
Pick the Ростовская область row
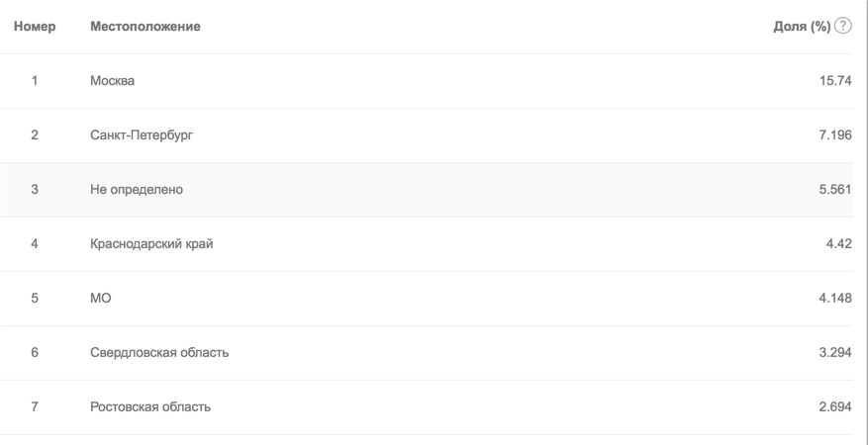point(427,406)
